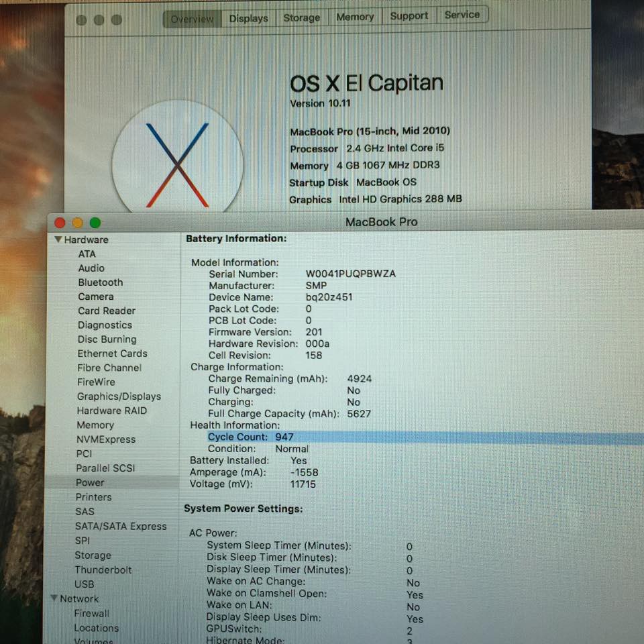The width and height of the screenshot is (644, 644).
Task: Click the Version 10.11 text
Action: pyautogui.click(x=320, y=103)
